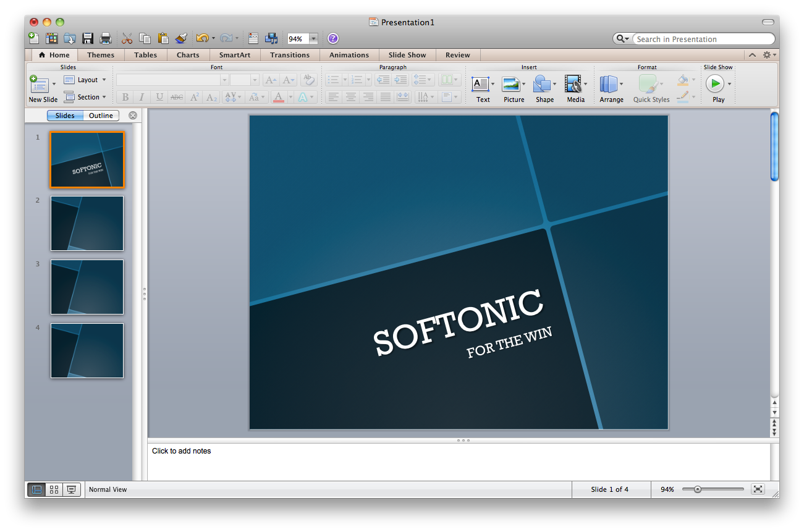Open the Layout dropdown

point(85,80)
